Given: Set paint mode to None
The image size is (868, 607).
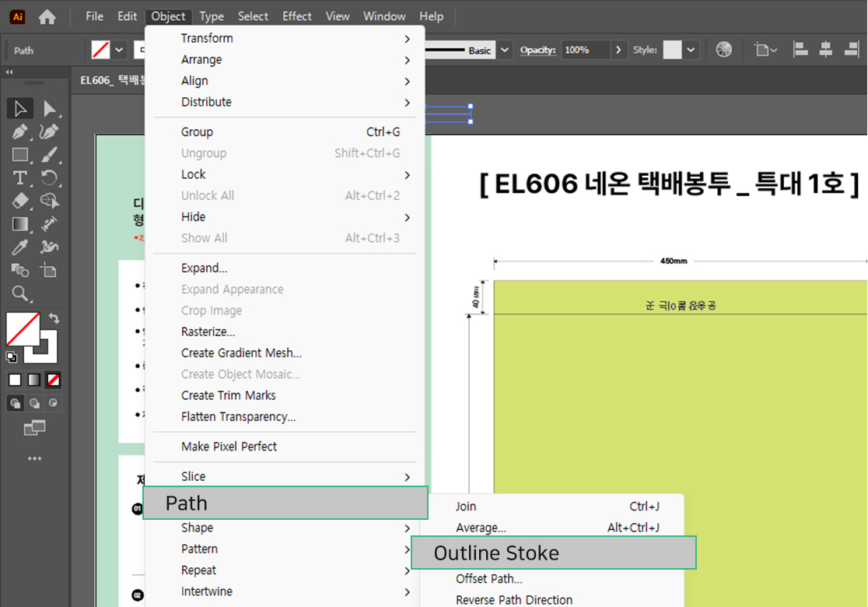Looking at the screenshot, I should [x=54, y=380].
